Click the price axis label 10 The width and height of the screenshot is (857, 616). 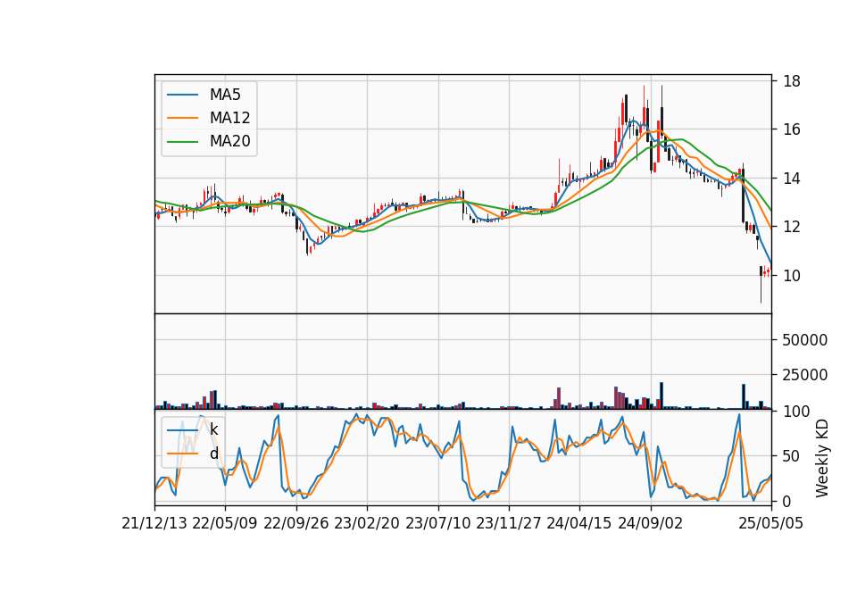[x=792, y=276]
